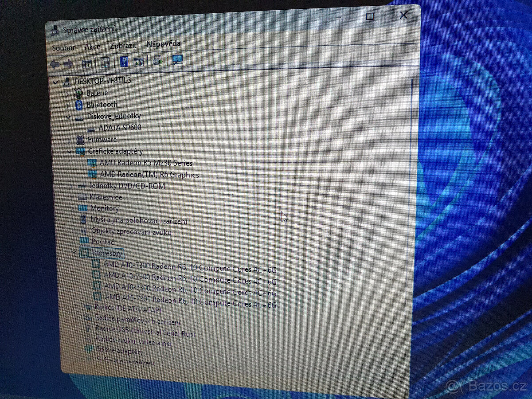The image size is (532, 399).
Task: Collapse the DESKTOP-7F8TIL3 root node
Action: coord(56,82)
